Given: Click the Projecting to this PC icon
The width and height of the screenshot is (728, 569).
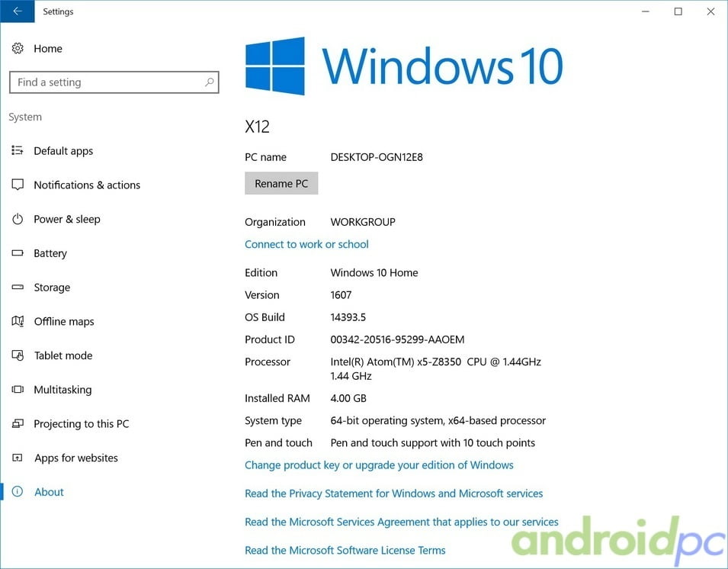Looking at the screenshot, I should [18, 423].
